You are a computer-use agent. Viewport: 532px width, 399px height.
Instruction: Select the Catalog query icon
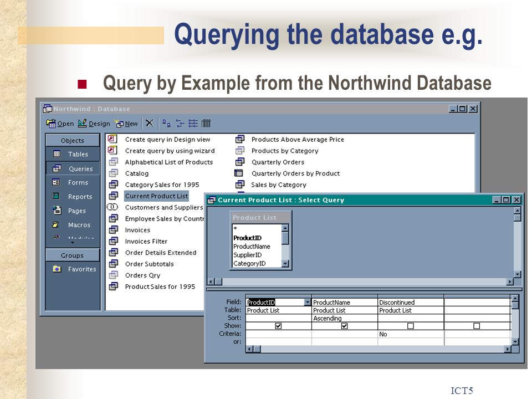[x=113, y=173]
